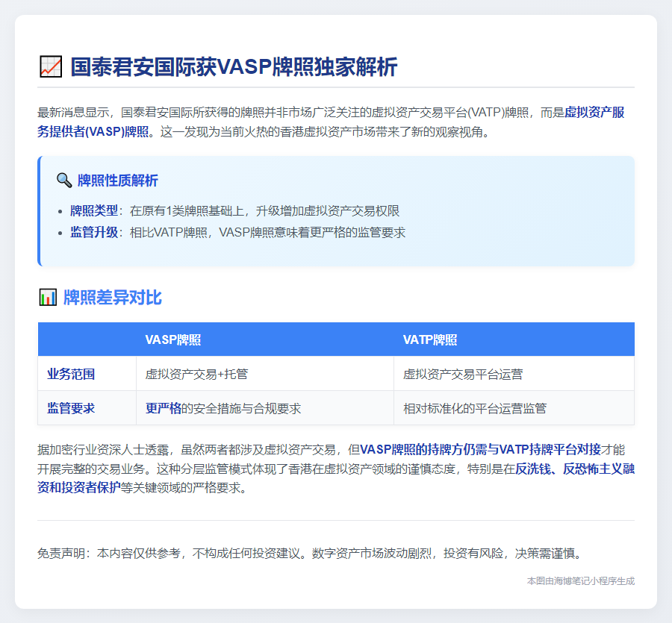Click the bullet label 监管升级
Screen dimensions: 672x623
click(94, 232)
